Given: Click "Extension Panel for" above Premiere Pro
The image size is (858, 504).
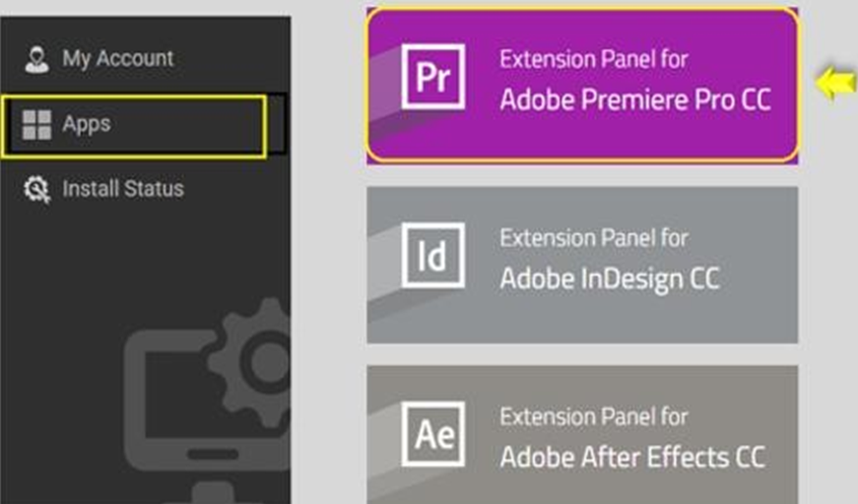Looking at the screenshot, I should (x=594, y=59).
